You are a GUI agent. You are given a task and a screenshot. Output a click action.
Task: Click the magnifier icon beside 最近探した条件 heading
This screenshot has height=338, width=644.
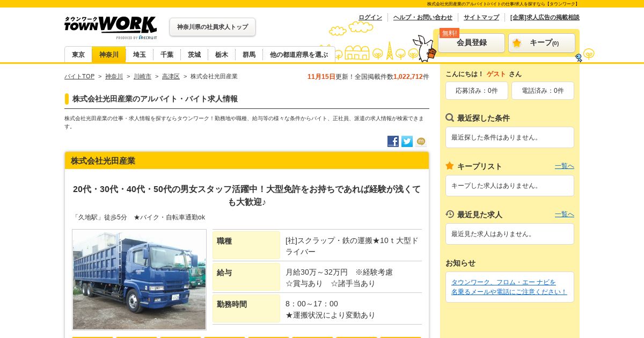coord(450,117)
